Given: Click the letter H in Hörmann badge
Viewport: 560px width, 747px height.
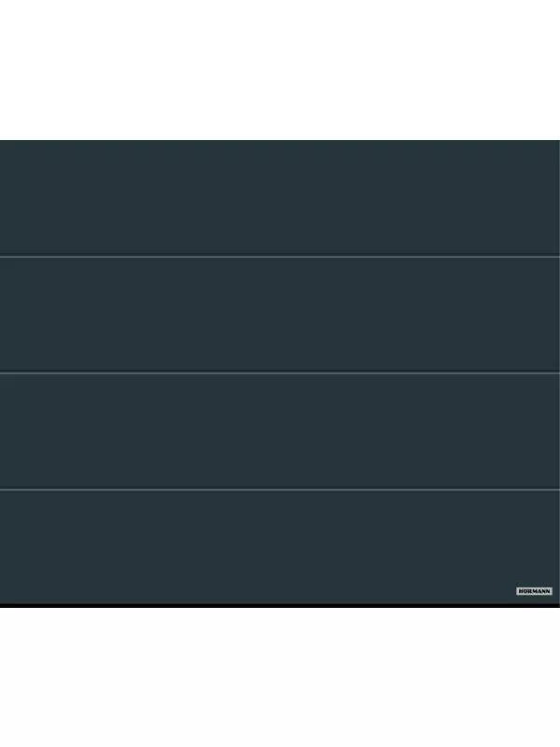Looking at the screenshot, I should (x=521, y=591).
